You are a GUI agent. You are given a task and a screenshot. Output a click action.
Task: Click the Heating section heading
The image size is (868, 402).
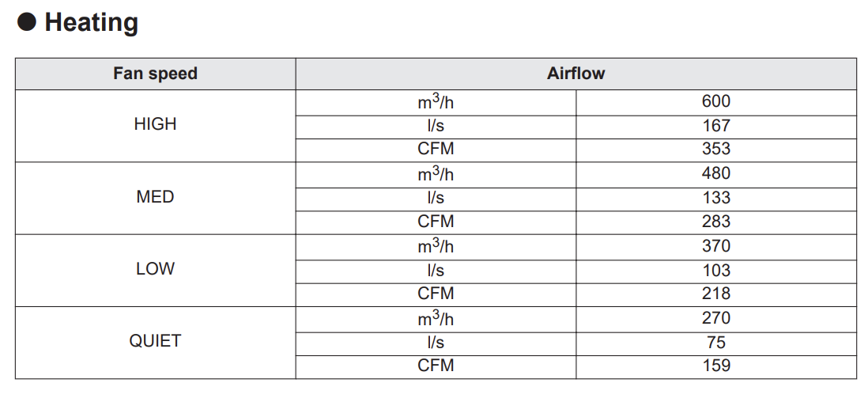click(91, 22)
